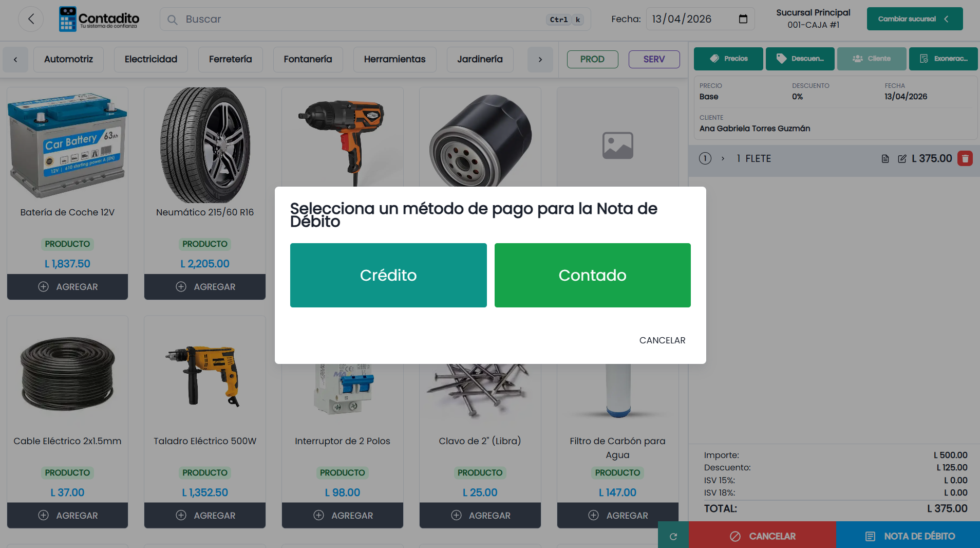The image size is (980, 548).
Task: Select the Electricidad category tab
Action: pyautogui.click(x=150, y=60)
